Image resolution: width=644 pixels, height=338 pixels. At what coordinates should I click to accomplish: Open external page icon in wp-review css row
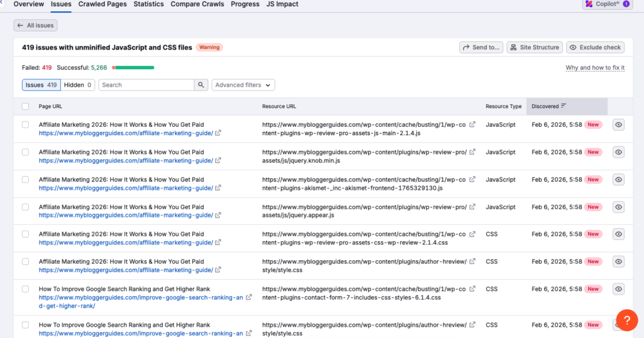[218, 243]
